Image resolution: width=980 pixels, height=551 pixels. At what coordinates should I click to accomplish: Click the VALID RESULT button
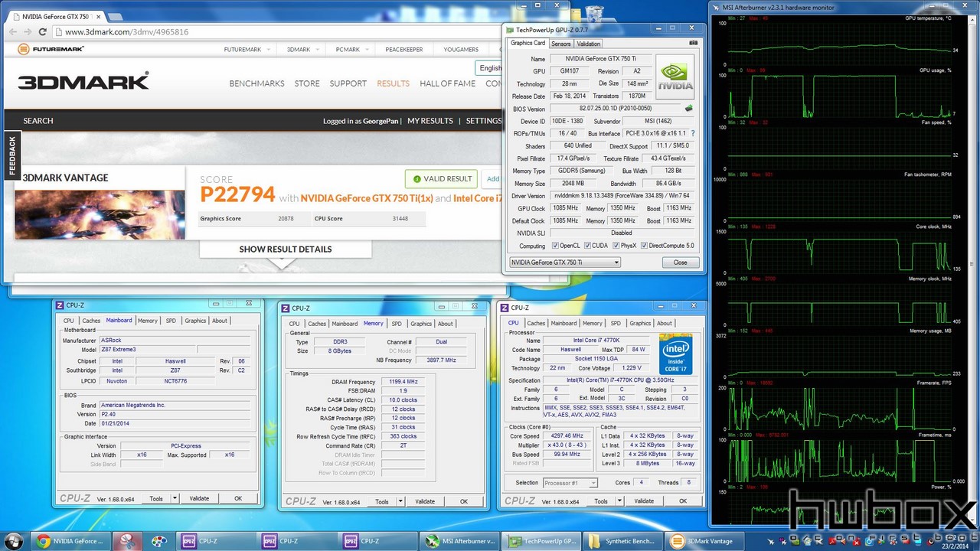(x=441, y=179)
